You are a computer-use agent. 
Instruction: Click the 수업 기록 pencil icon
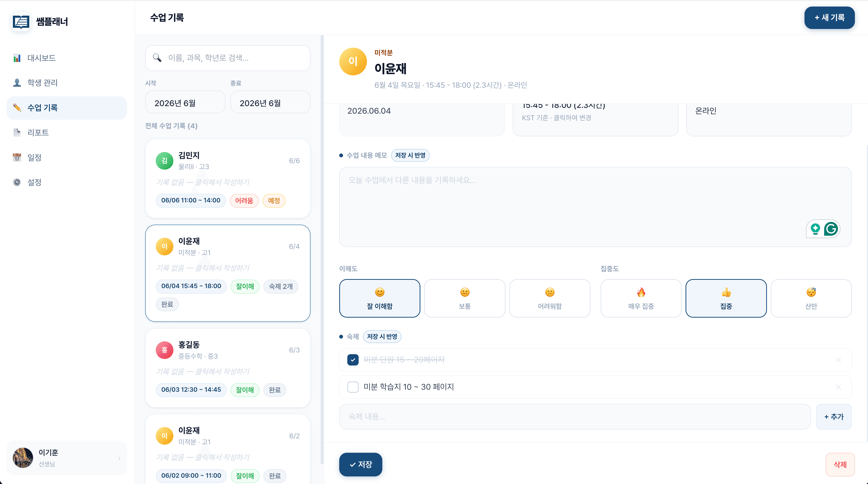pos(17,108)
